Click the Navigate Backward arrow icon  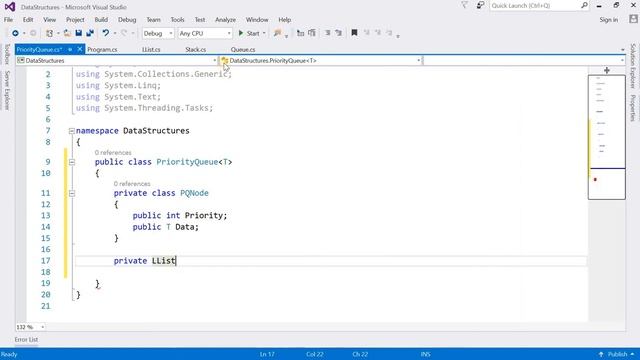point(15,33)
